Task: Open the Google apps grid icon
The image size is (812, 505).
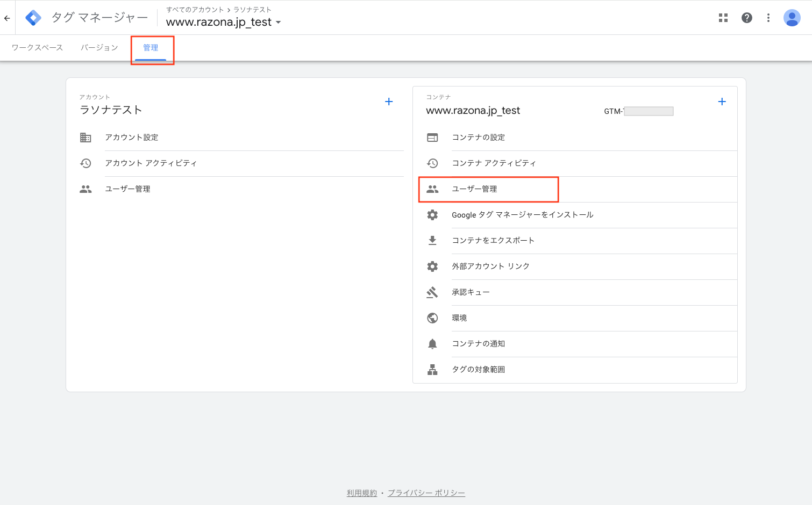Action: coord(723,18)
